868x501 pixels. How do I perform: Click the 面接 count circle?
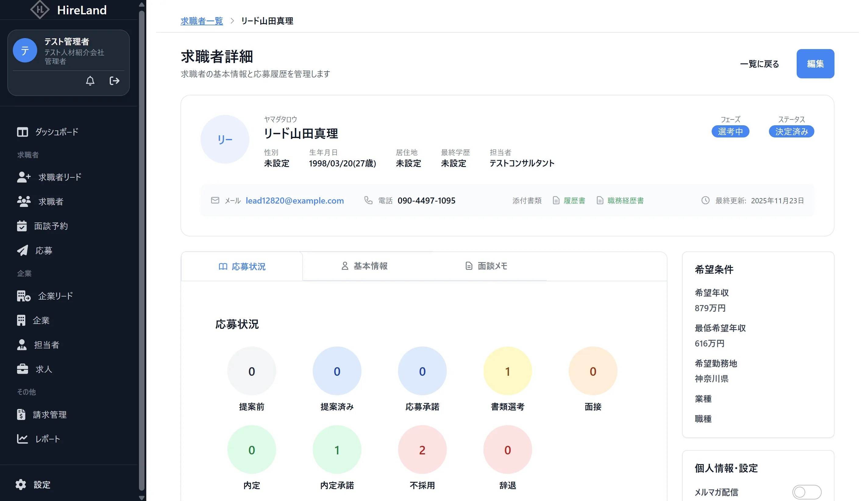tap(593, 371)
